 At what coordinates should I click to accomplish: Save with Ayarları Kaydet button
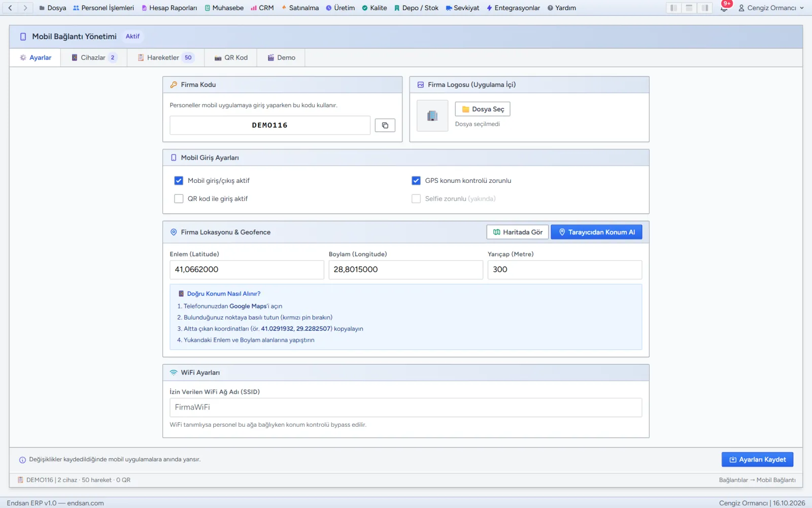click(x=757, y=459)
